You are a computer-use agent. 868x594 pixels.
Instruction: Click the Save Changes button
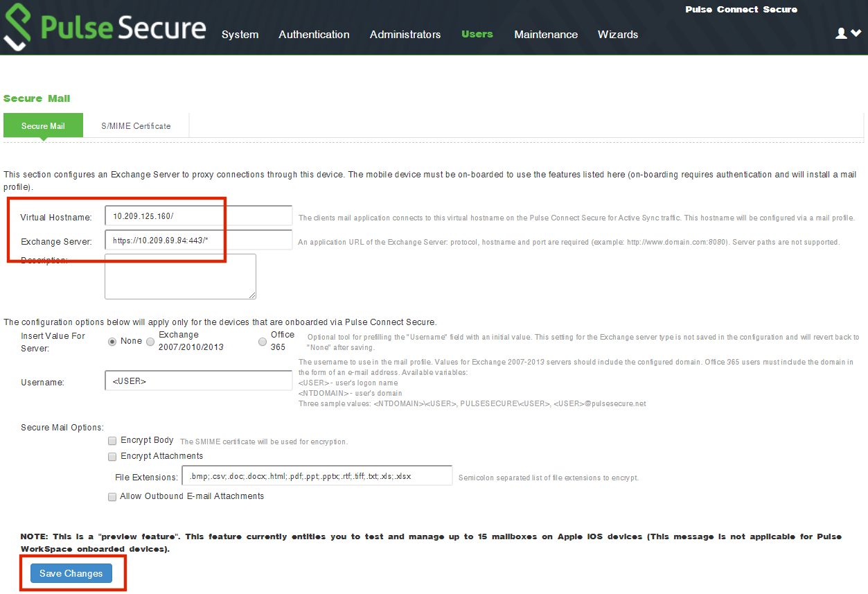[71, 573]
